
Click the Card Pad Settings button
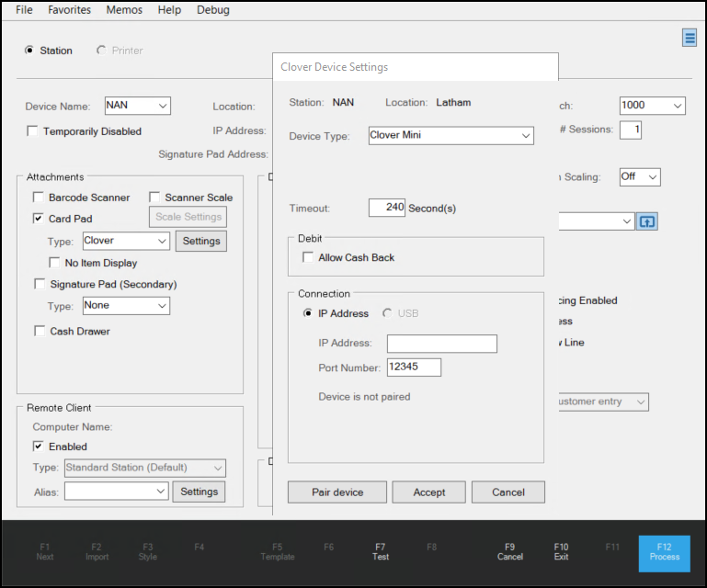click(x=201, y=241)
